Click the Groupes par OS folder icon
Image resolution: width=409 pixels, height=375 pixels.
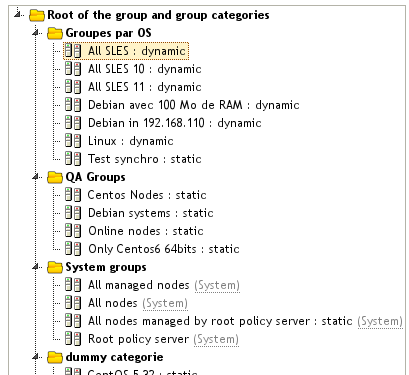coord(55,33)
